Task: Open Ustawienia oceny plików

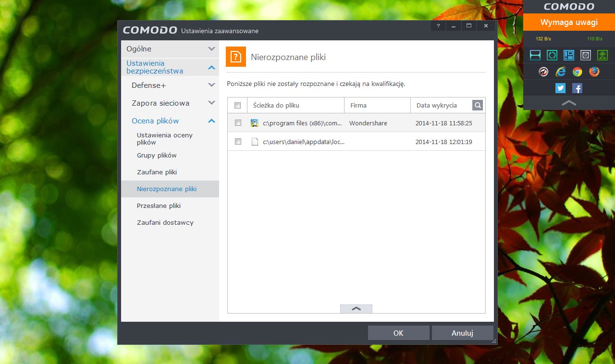Action: [165, 139]
